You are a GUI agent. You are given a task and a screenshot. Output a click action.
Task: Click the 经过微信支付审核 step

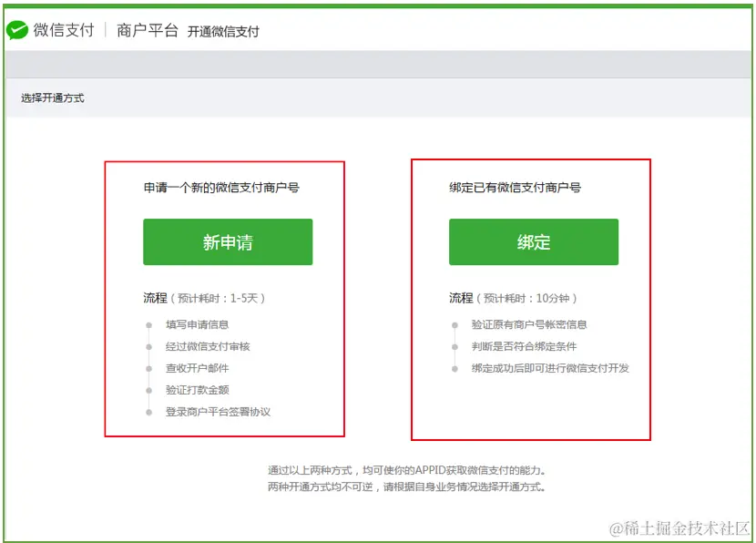[x=208, y=346]
